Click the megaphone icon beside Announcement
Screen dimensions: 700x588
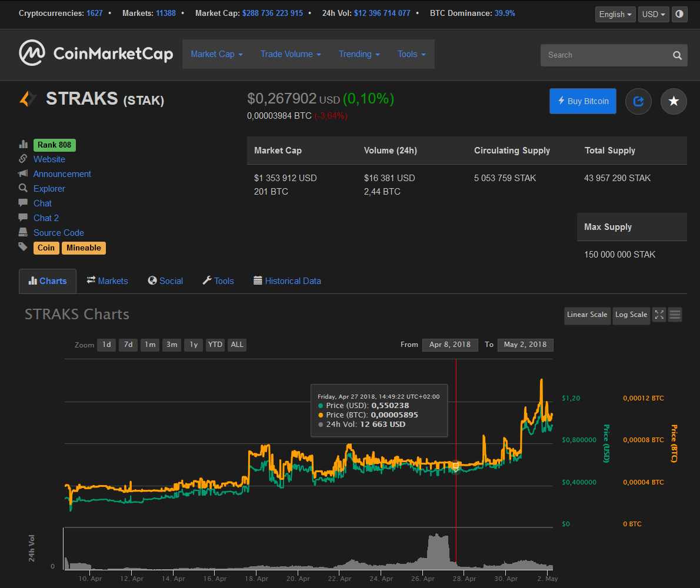[23, 173]
